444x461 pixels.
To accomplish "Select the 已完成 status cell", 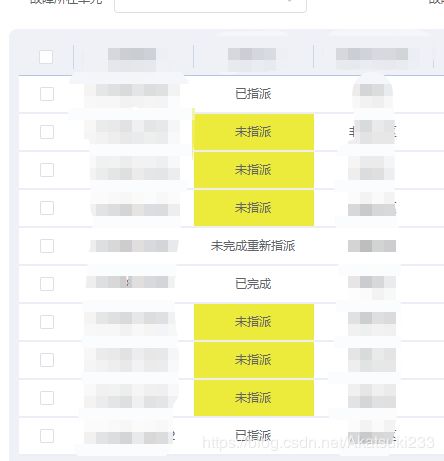I will [x=253, y=284].
